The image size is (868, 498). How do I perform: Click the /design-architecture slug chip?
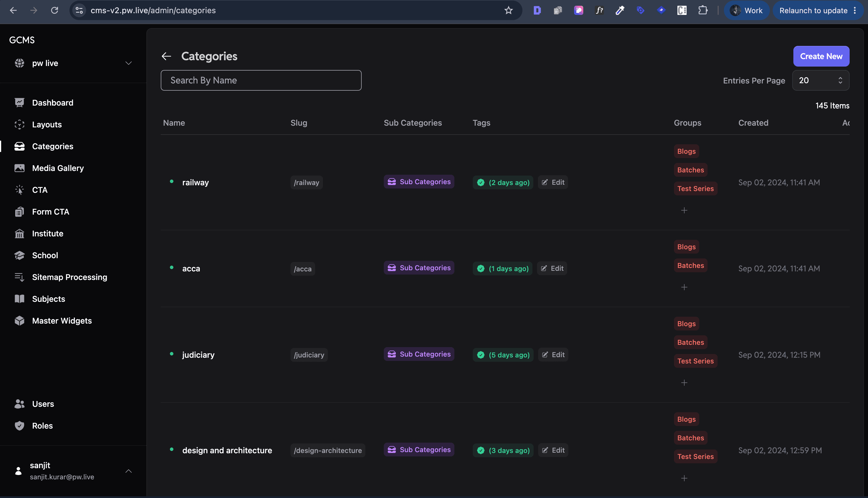click(328, 450)
